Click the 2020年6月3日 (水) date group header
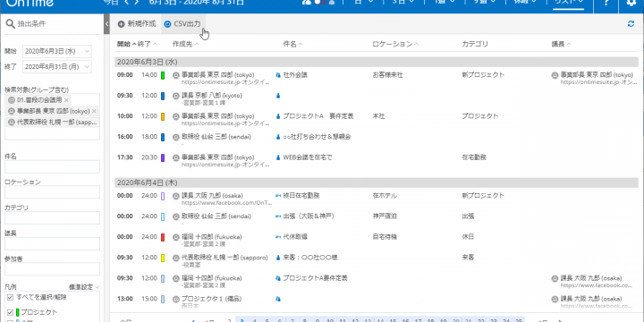 pyautogui.click(x=377, y=62)
